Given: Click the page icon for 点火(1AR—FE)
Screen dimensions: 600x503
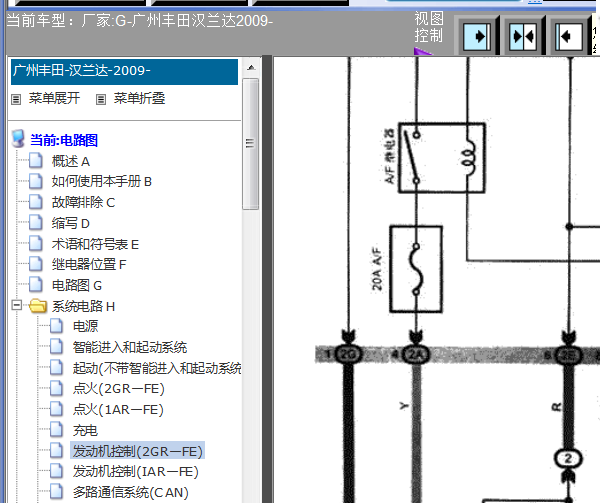Looking at the screenshot, I should [57, 409].
